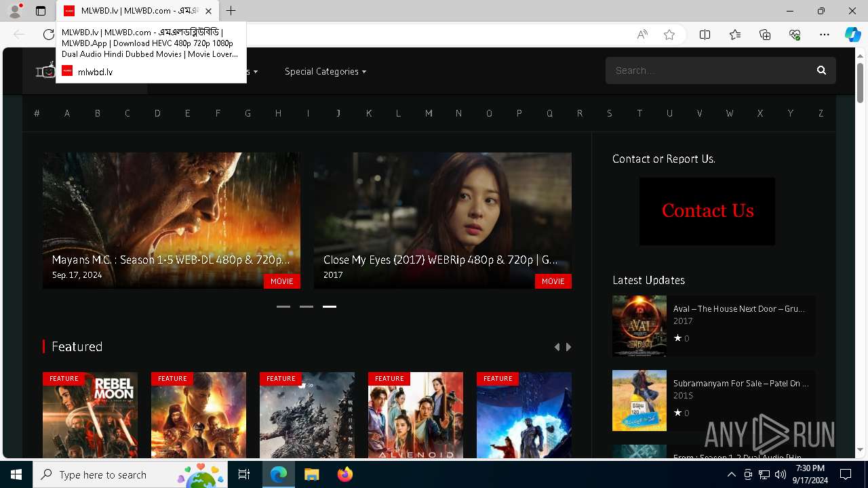Reload the current page
Image resolution: width=868 pixels, height=488 pixels.
pos(49,35)
